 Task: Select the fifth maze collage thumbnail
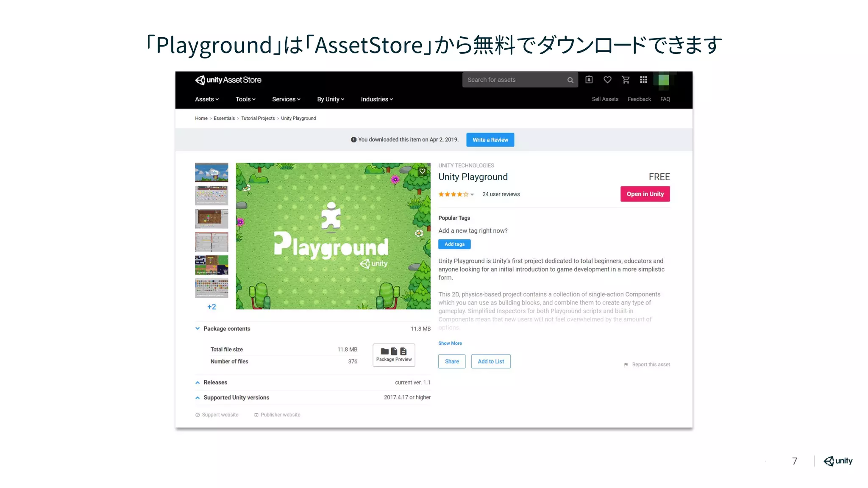(x=211, y=265)
